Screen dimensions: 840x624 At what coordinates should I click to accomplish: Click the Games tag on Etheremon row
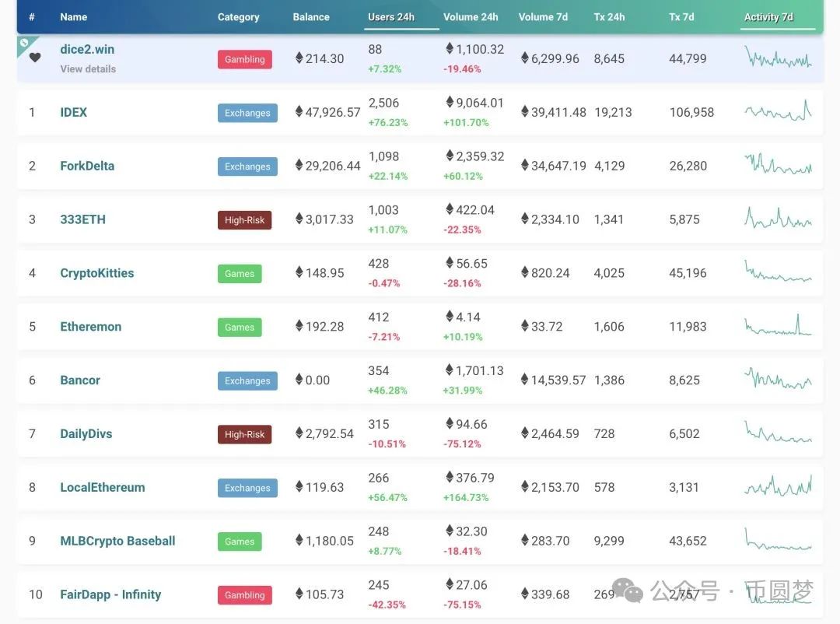[x=240, y=328]
